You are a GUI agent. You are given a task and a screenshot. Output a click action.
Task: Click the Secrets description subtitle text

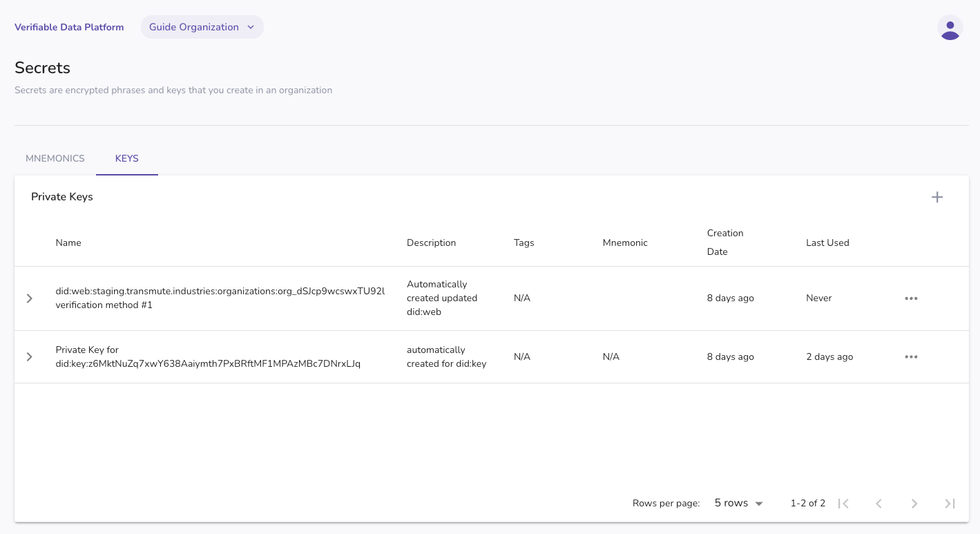(173, 90)
